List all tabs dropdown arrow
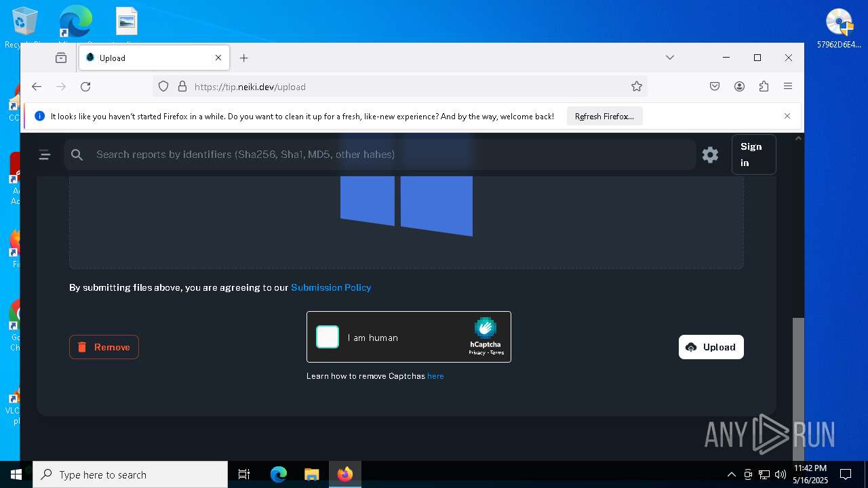The width and height of the screenshot is (868, 488). click(669, 58)
